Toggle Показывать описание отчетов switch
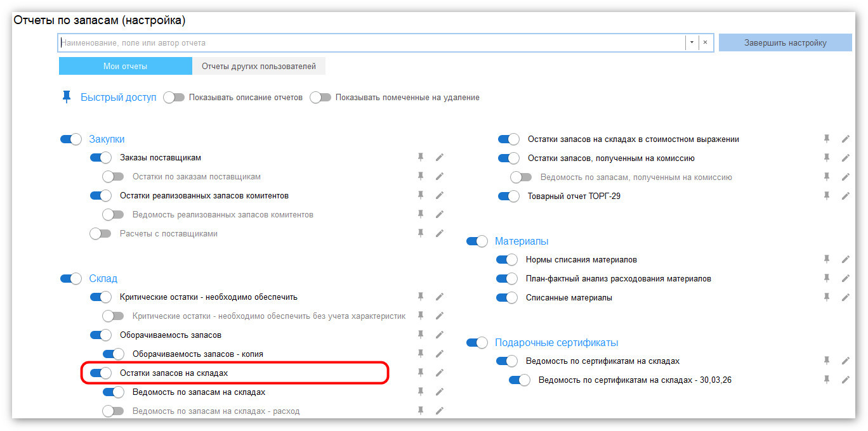Screen dimensions: 868x431 [174, 98]
